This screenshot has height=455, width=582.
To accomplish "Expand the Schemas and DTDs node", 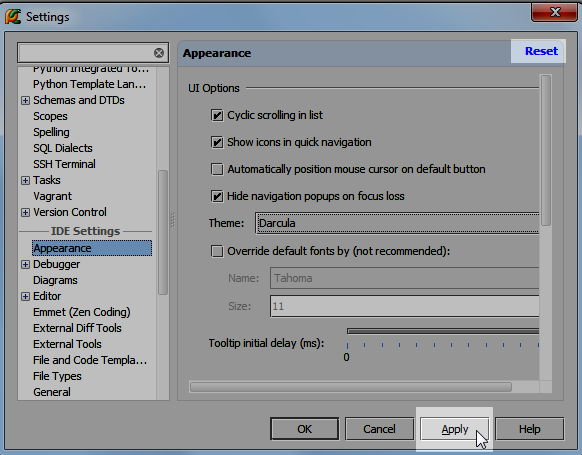I will click(x=25, y=101).
